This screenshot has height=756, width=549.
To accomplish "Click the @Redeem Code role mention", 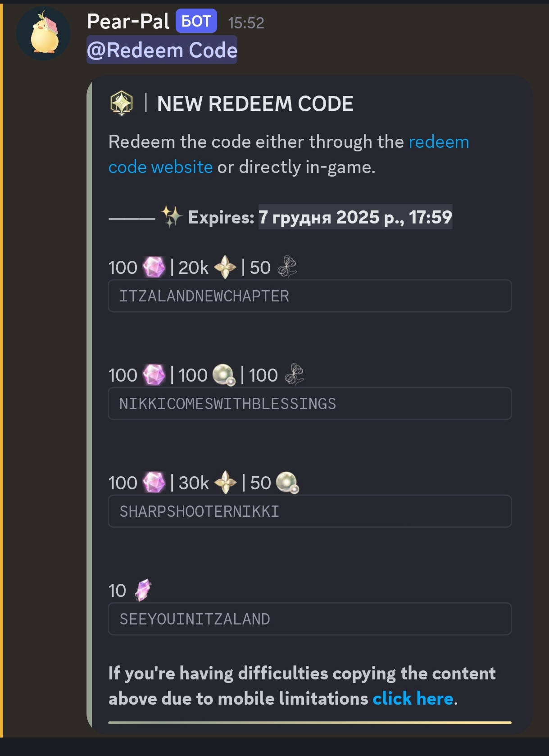I will (x=162, y=50).
